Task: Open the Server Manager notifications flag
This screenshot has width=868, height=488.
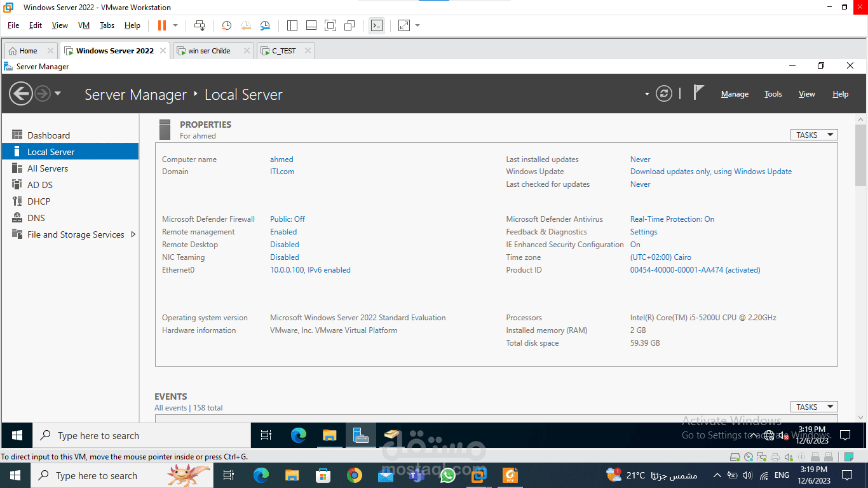Action: 698,93
